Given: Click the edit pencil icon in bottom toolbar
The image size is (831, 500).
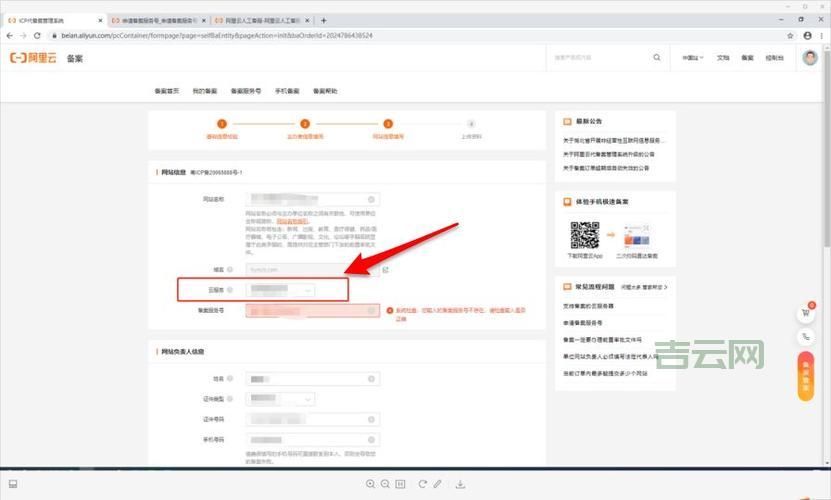Looking at the screenshot, I should pos(437,484).
